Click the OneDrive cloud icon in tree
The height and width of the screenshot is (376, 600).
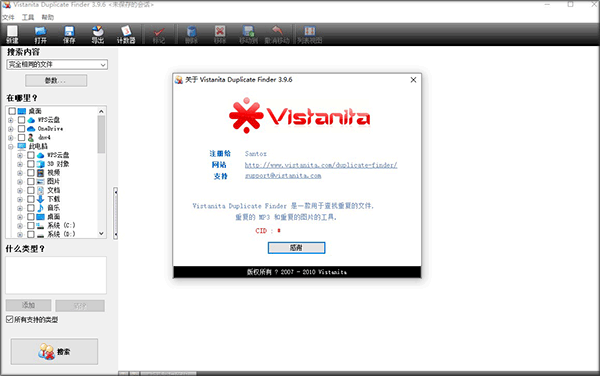pos(31,129)
